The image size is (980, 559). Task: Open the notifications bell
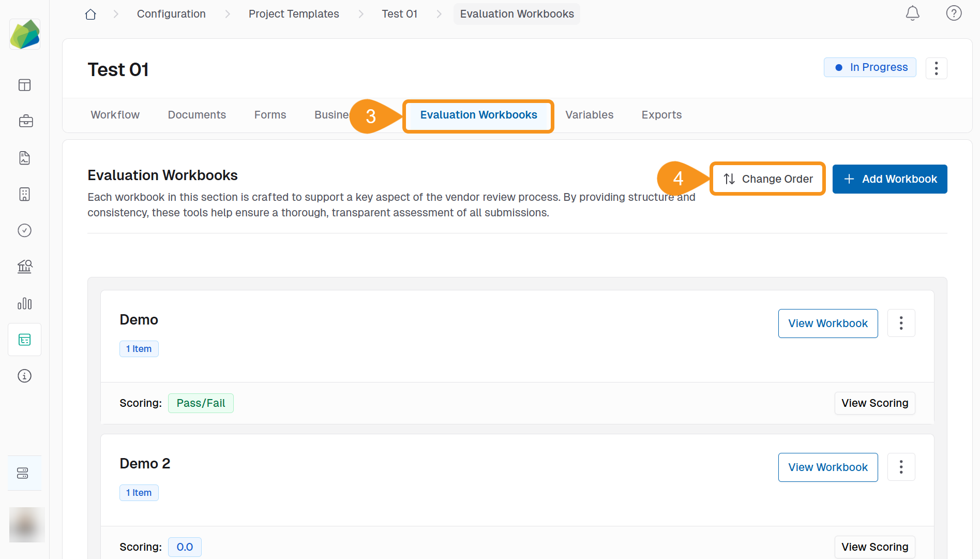pyautogui.click(x=912, y=13)
